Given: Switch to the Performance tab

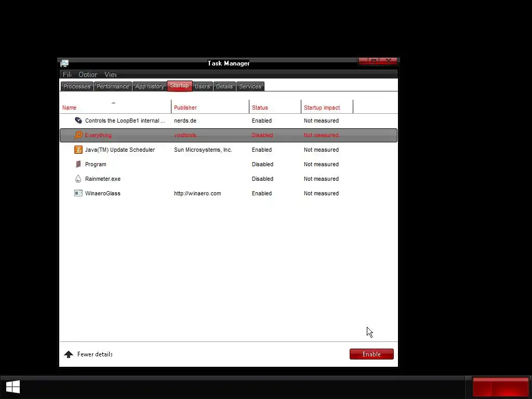Looking at the screenshot, I should click(113, 87).
